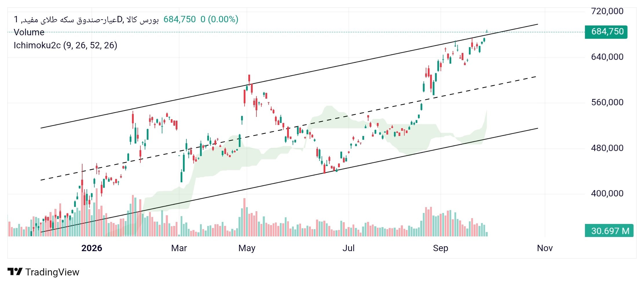Click the 560,000 price axis label
Viewport: 644px width, 285px height.
(x=607, y=102)
